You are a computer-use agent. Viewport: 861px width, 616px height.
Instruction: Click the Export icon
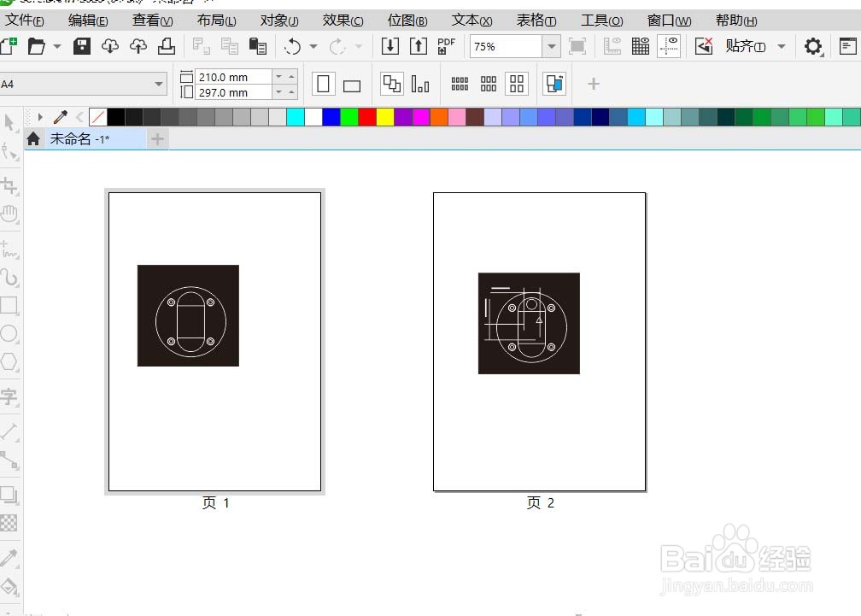point(419,46)
